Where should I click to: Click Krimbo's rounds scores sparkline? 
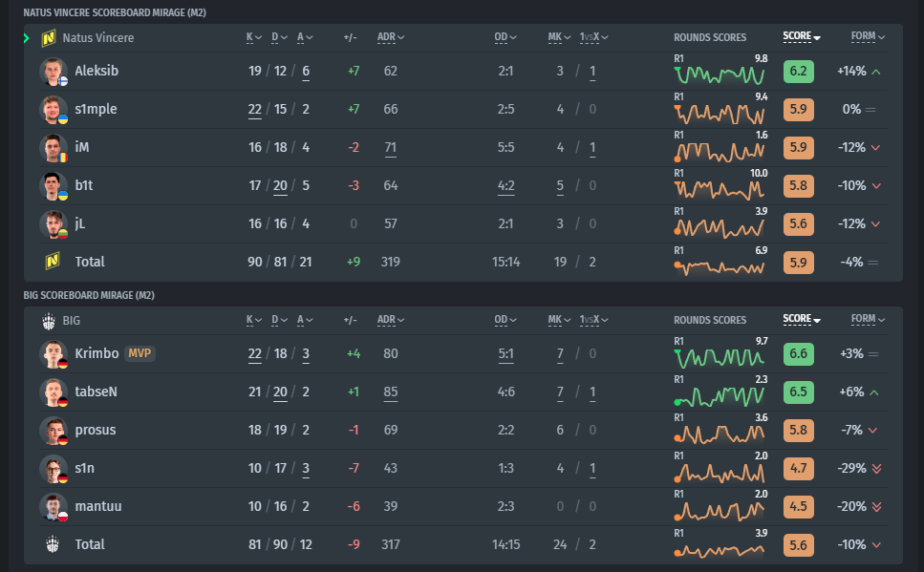pos(720,357)
